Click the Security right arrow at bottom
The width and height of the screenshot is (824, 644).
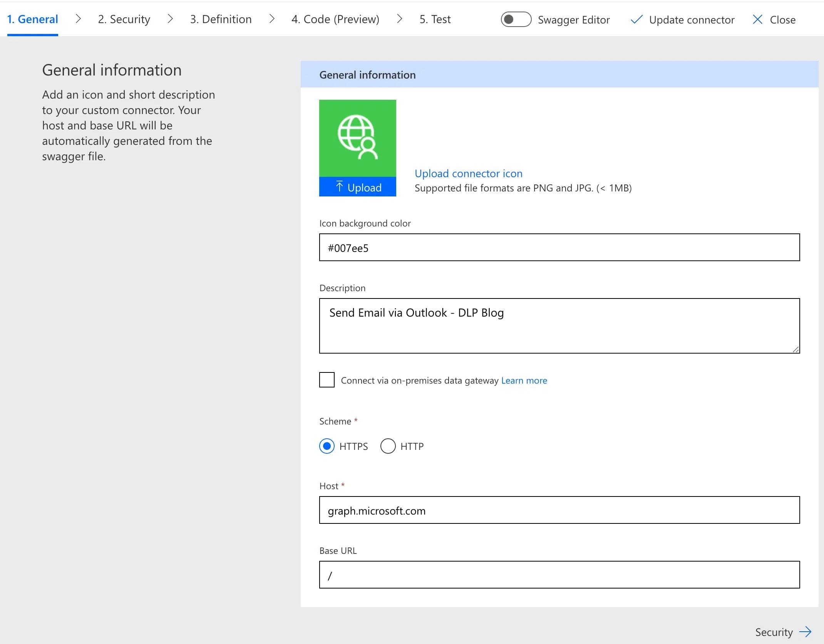(x=805, y=632)
